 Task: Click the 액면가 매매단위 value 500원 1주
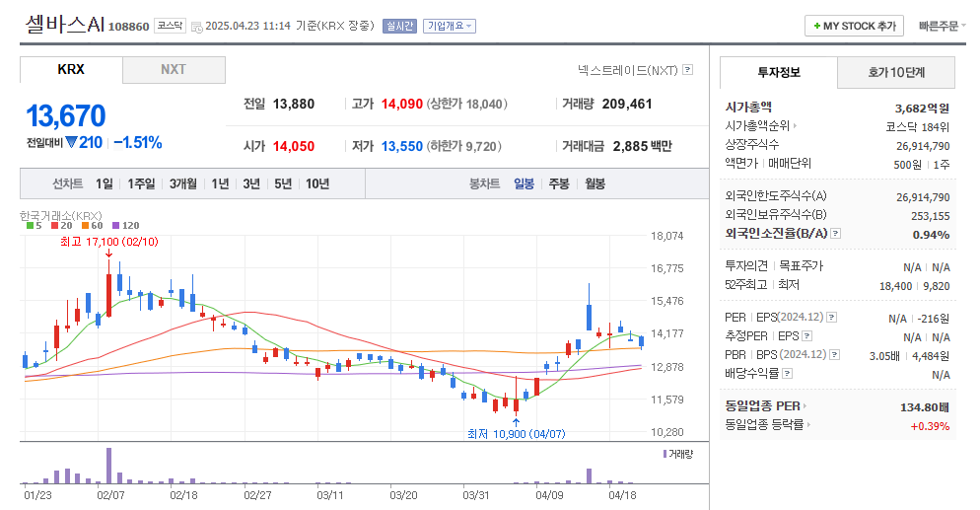pos(921,165)
